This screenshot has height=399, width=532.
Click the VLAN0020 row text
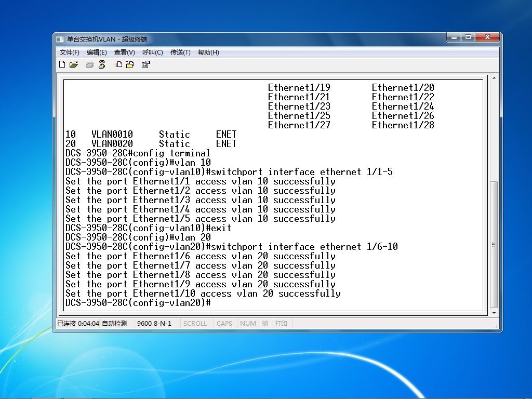151,144
